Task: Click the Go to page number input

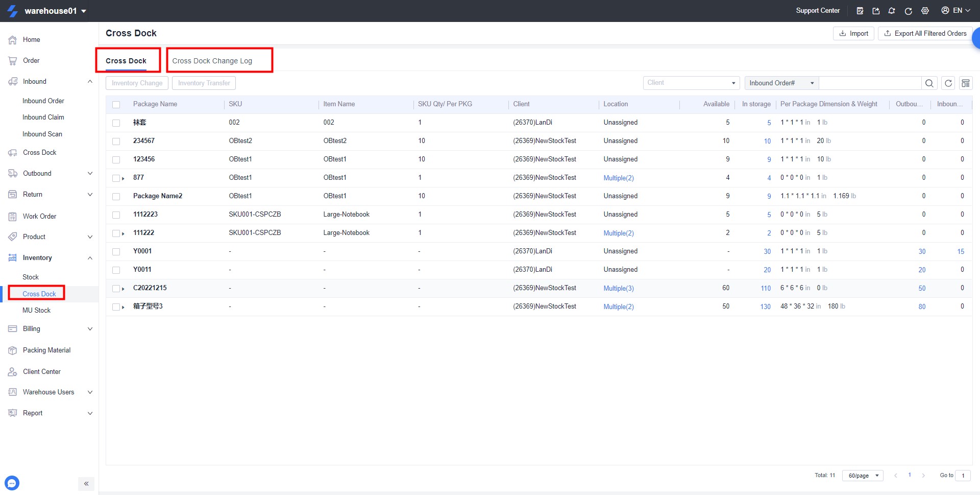Action: click(x=964, y=476)
